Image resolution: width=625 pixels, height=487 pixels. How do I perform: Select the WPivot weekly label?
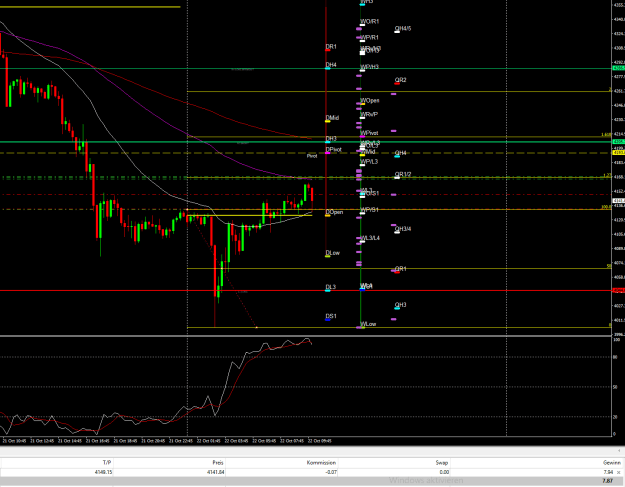coord(369,133)
